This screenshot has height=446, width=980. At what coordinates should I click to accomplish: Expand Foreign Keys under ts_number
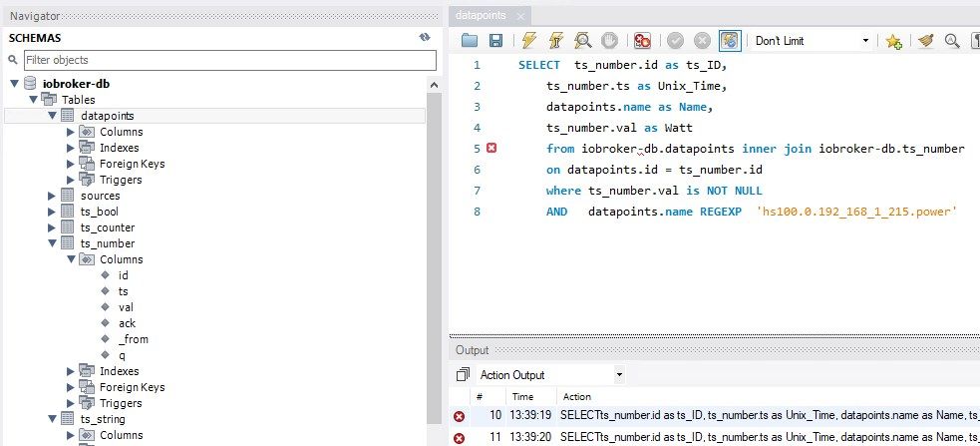[71, 387]
